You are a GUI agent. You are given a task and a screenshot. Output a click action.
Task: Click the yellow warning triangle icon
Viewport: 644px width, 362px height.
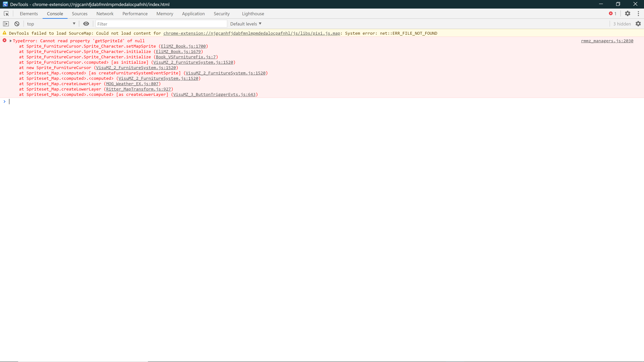point(5,33)
